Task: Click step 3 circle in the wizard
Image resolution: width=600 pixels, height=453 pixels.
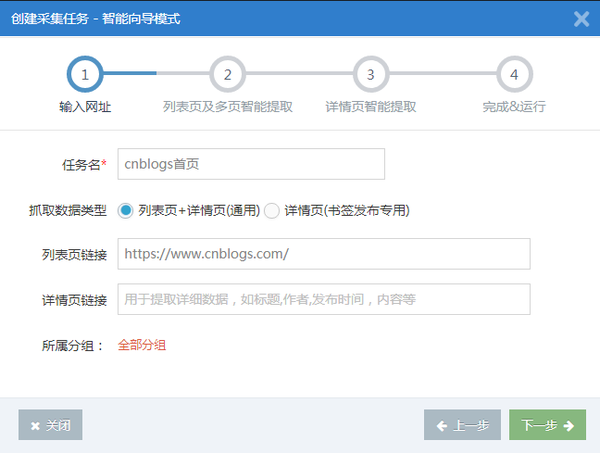Action: coord(371,74)
